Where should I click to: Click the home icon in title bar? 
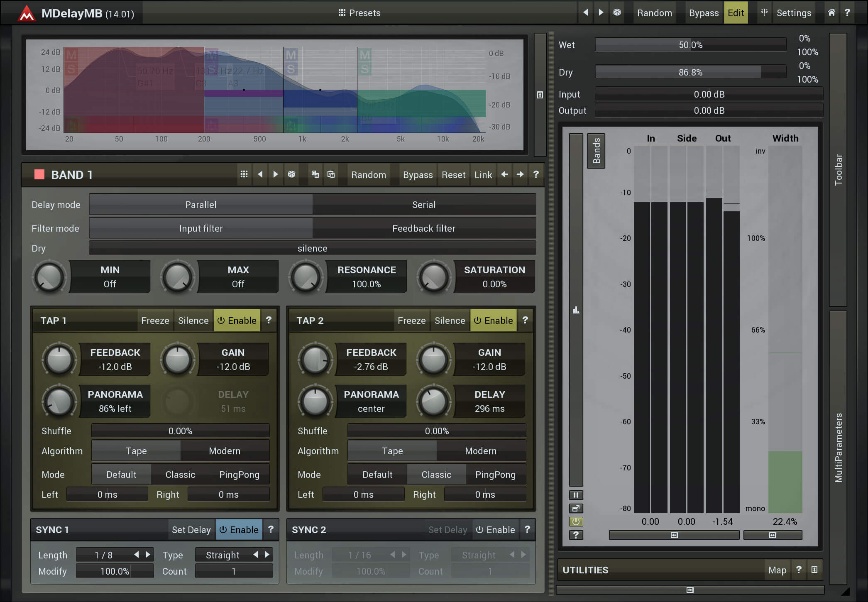pos(831,12)
